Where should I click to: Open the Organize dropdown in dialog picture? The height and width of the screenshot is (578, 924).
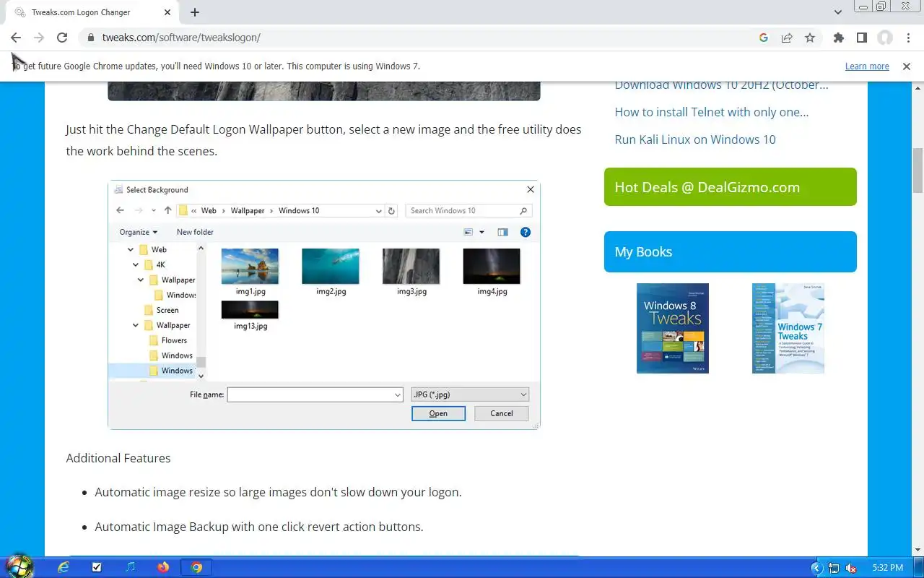coord(138,232)
